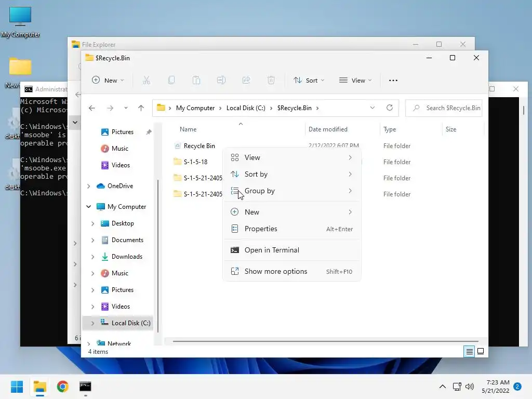The image size is (532, 399).
Task: Click the Cut scissors icon in toolbar
Action: (146, 81)
